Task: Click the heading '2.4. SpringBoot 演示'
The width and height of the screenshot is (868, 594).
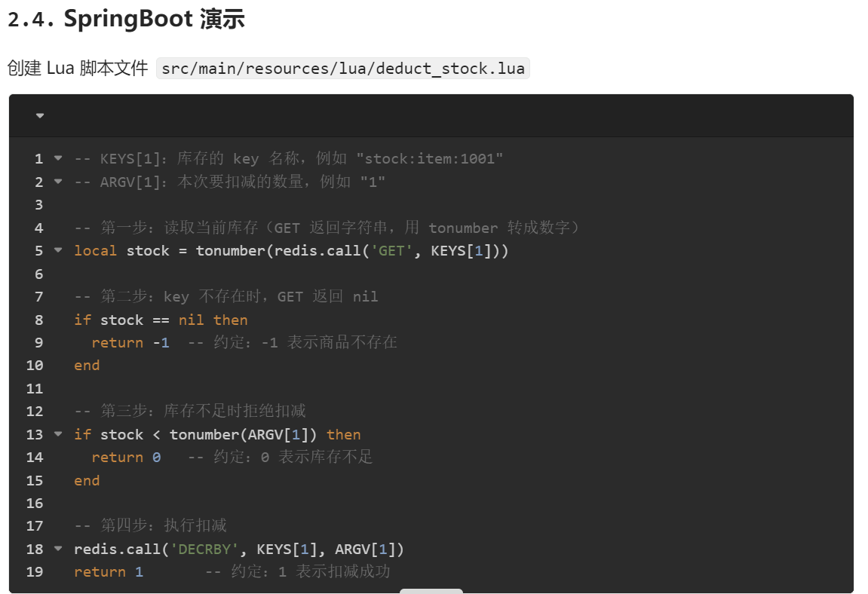Action: tap(126, 19)
